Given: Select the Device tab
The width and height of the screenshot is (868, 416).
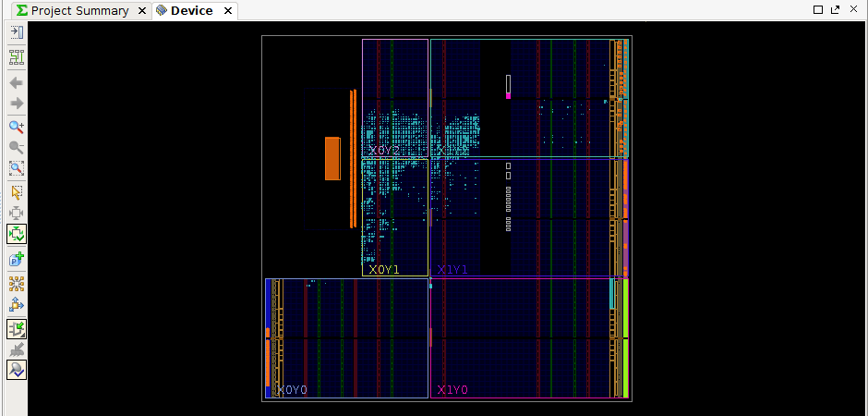Looking at the screenshot, I should (191, 11).
